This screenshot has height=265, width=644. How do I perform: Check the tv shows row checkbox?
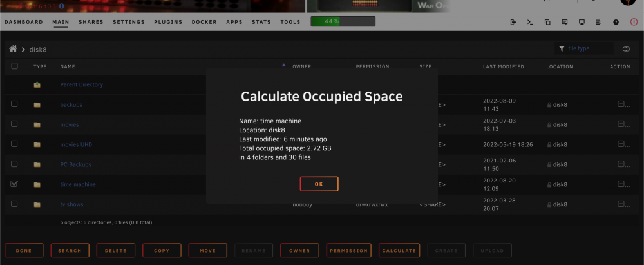14,204
